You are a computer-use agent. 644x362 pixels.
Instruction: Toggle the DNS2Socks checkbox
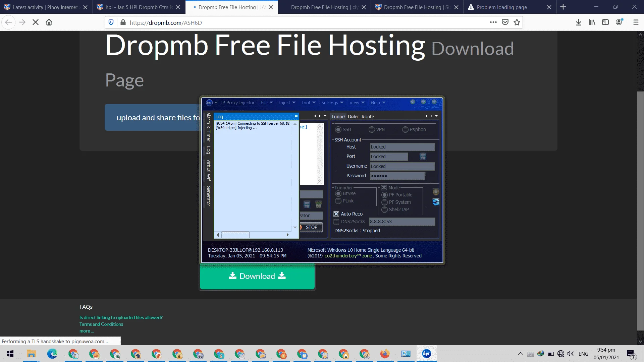pyautogui.click(x=336, y=222)
